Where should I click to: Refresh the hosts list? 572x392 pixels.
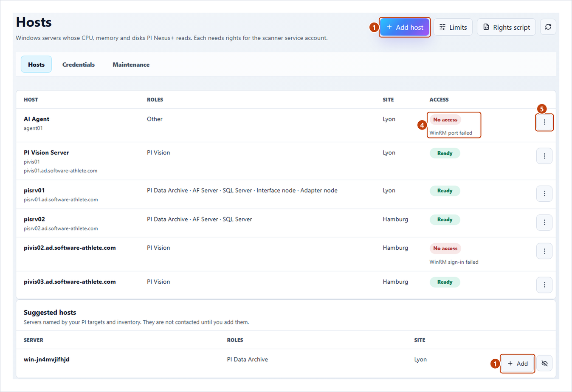coord(548,27)
